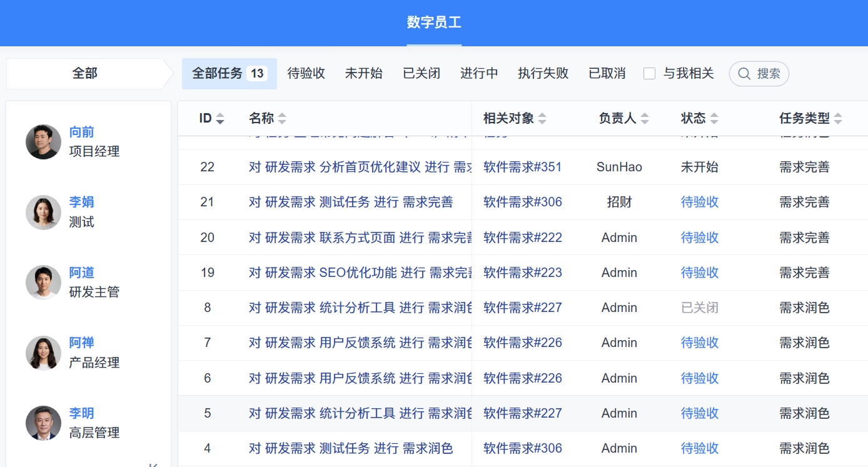Click 待验收 status in row ID 4

pyautogui.click(x=700, y=448)
